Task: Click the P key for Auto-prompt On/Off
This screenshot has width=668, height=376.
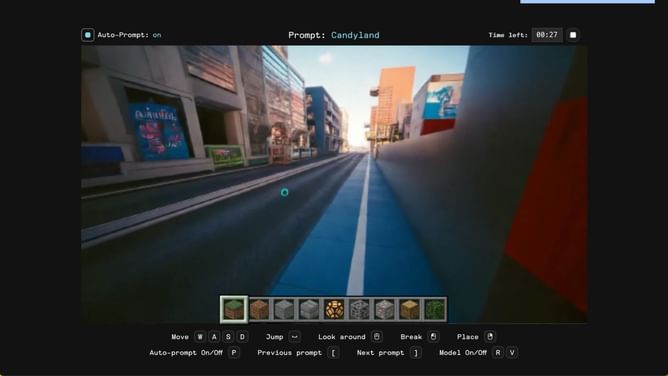Action: (234, 353)
